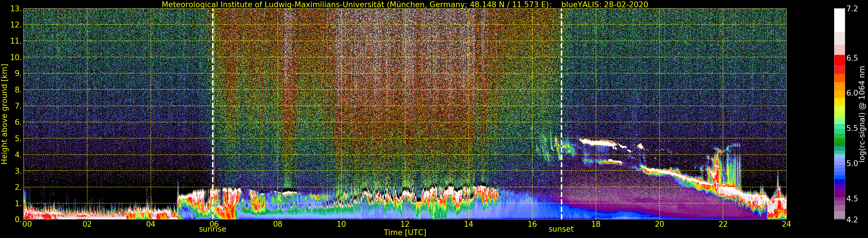Click the '04' tick on the time axis
Viewport: 868px width, 238px height.
point(151,224)
